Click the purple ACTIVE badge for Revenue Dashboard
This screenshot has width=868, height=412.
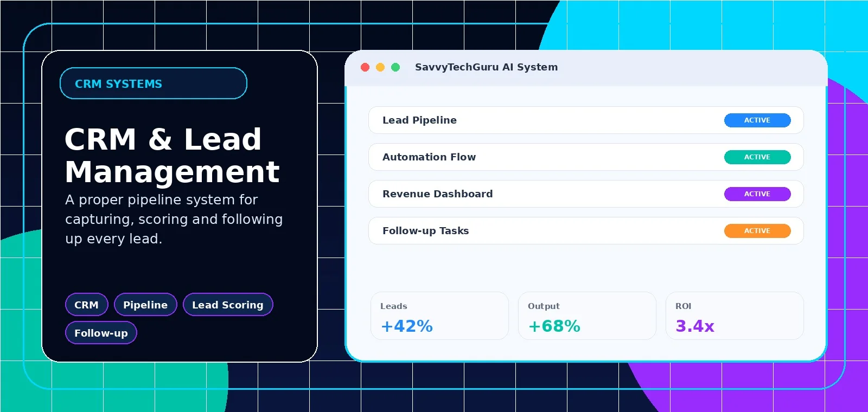[757, 194]
